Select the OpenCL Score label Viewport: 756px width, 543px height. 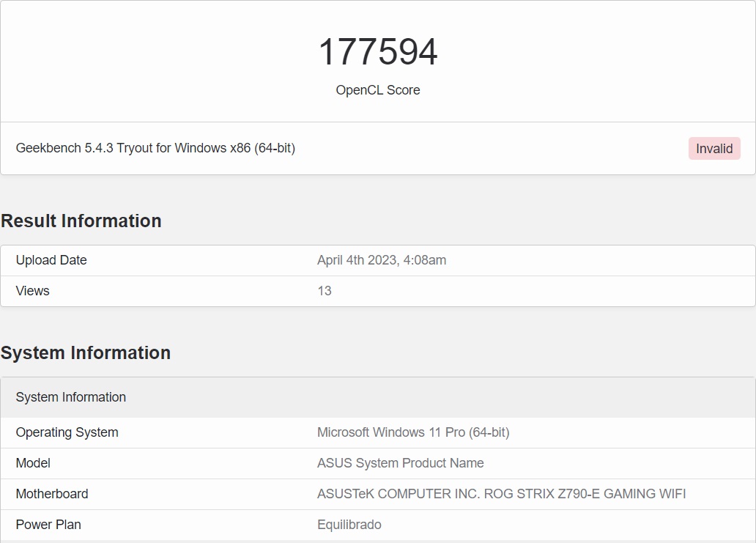[377, 90]
